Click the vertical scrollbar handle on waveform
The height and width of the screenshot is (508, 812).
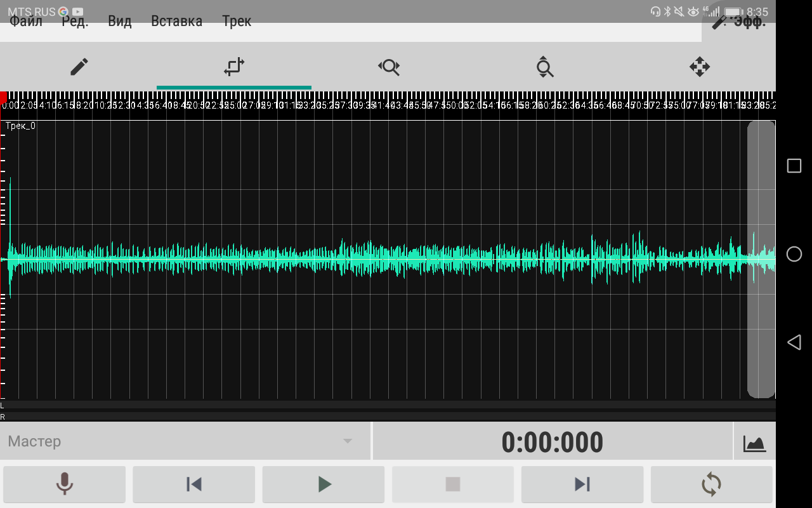coord(761,259)
